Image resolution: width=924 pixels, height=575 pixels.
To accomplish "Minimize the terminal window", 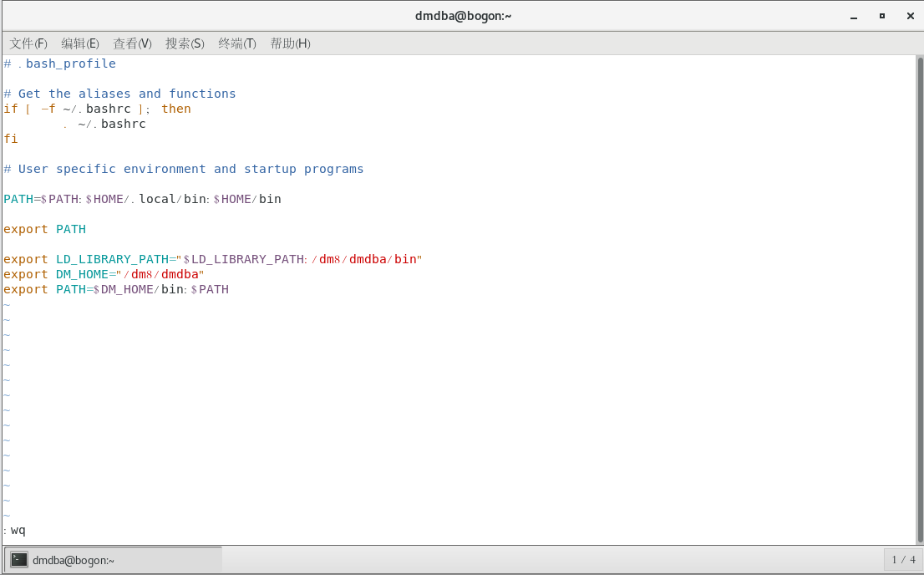I will coord(853,16).
